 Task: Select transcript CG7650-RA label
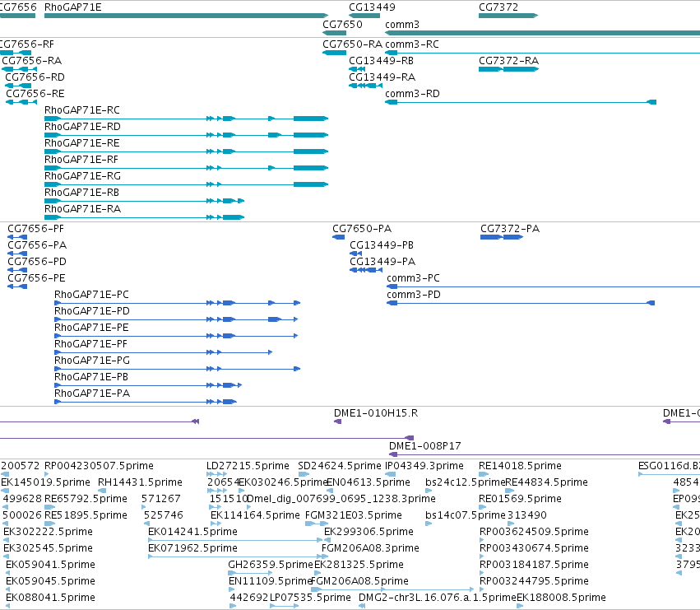tap(352, 44)
